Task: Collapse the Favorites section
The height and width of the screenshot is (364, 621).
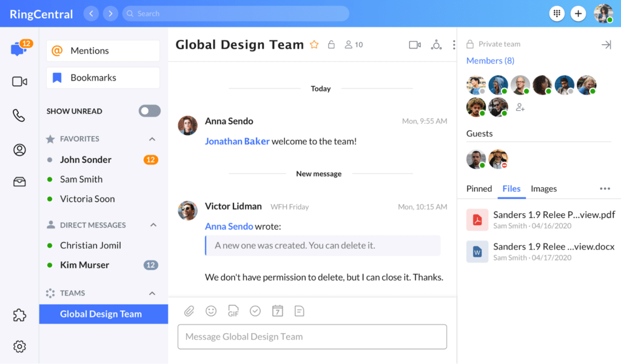Action: pyautogui.click(x=152, y=139)
